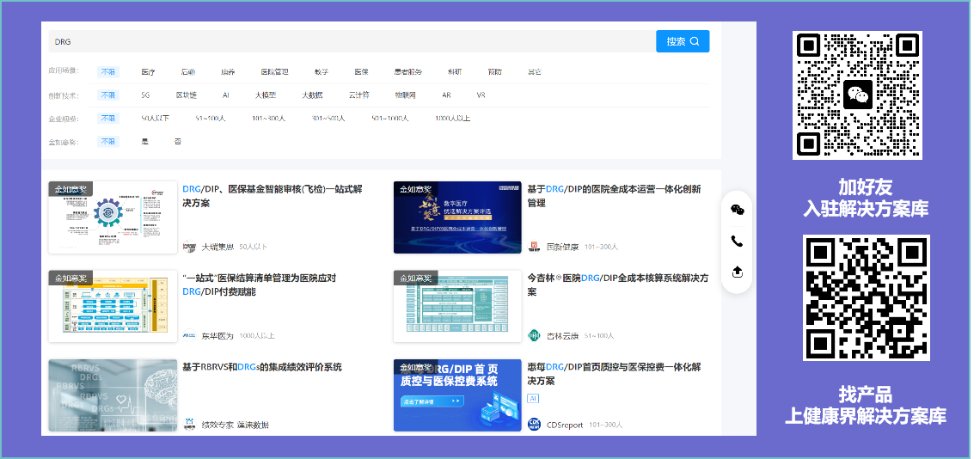Open thumbnail of 大瑞集思 gear diagram solution
The width and height of the screenshot is (980, 459).
tap(113, 217)
